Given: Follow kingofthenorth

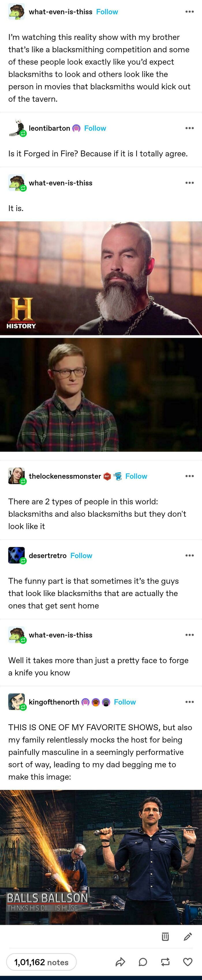Looking at the screenshot, I should point(125,702).
